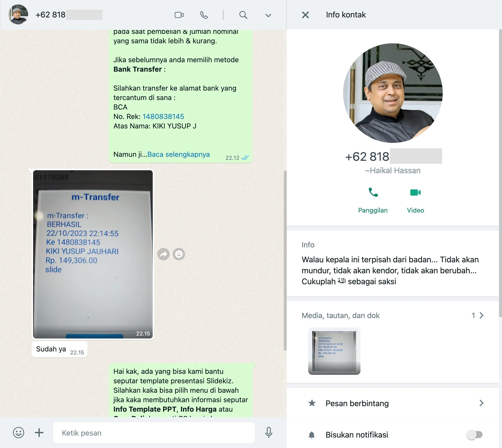Image resolution: width=502 pixels, height=448 pixels.
Task: Record voice message with microphone
Action: (269, 433)
